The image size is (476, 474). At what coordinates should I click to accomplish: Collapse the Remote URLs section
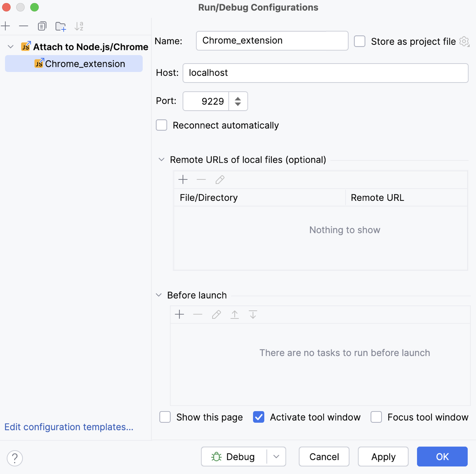click(x=161, y=159)
